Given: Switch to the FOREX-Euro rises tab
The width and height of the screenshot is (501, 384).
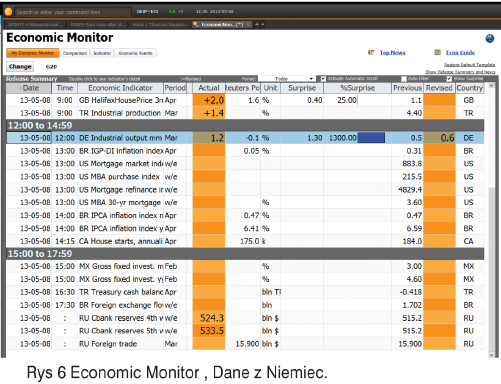Looking at the screenshot, I should [x=98, y=24].
